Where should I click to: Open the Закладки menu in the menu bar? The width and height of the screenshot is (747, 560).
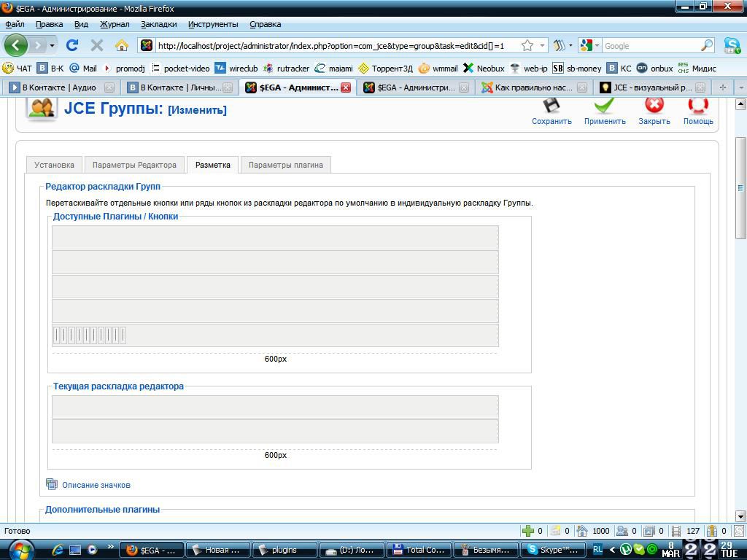[158, 24]
